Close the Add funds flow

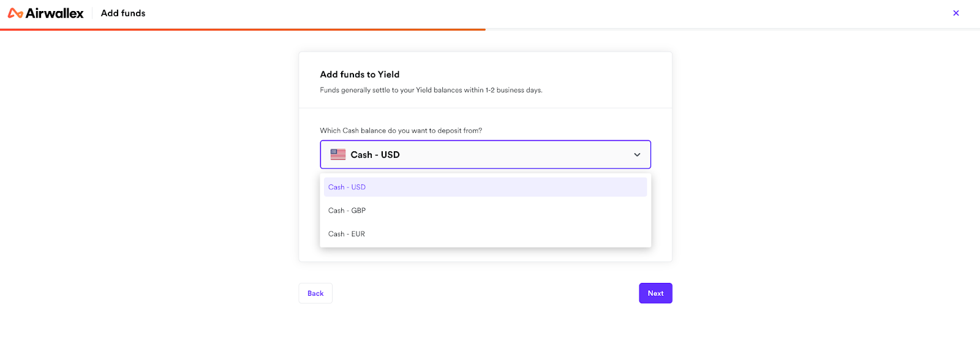(956, 13)
